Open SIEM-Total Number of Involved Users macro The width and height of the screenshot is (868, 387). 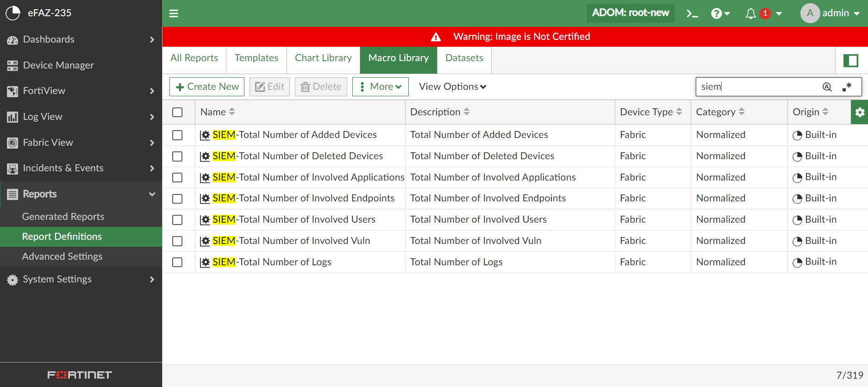[x=294, y=219]
